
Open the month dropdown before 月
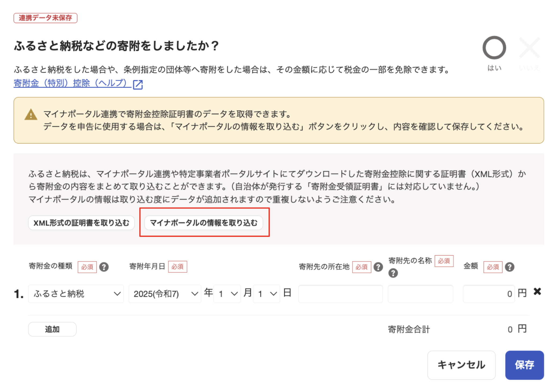point(227,294)
